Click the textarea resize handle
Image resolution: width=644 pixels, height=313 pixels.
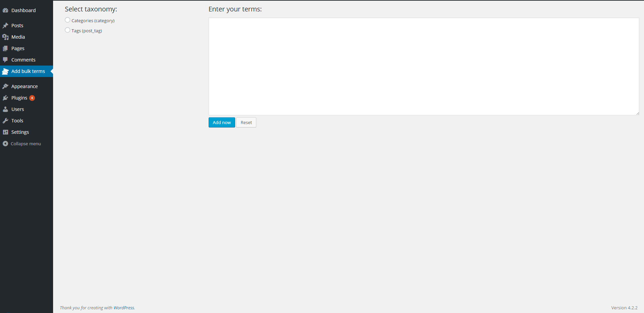coord(637,113)
